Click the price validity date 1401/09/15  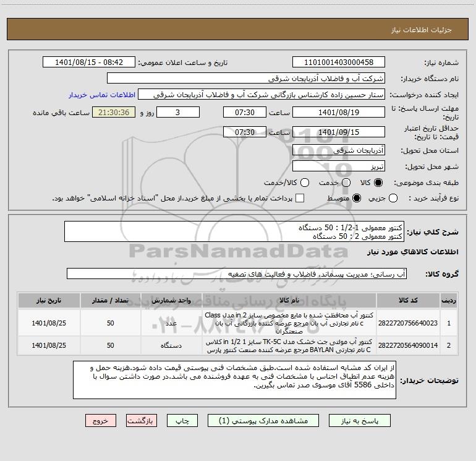click(339, 132)
